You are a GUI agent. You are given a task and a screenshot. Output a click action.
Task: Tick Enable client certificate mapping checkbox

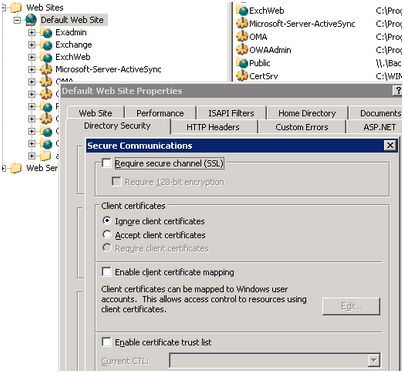point(106,272)
